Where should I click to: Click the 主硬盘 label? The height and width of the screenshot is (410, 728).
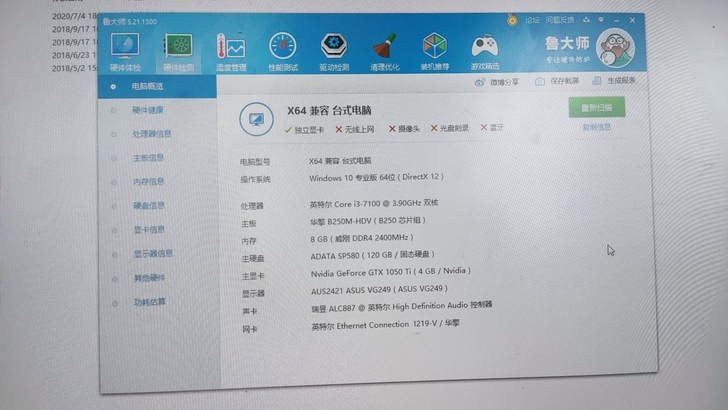click(253, 259)
